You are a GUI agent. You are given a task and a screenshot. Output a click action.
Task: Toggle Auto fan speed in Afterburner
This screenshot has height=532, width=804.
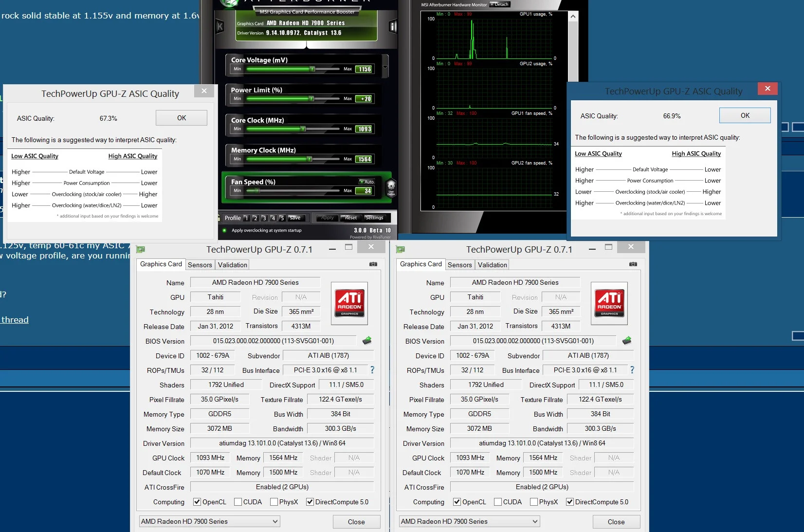tap(366, 182)
